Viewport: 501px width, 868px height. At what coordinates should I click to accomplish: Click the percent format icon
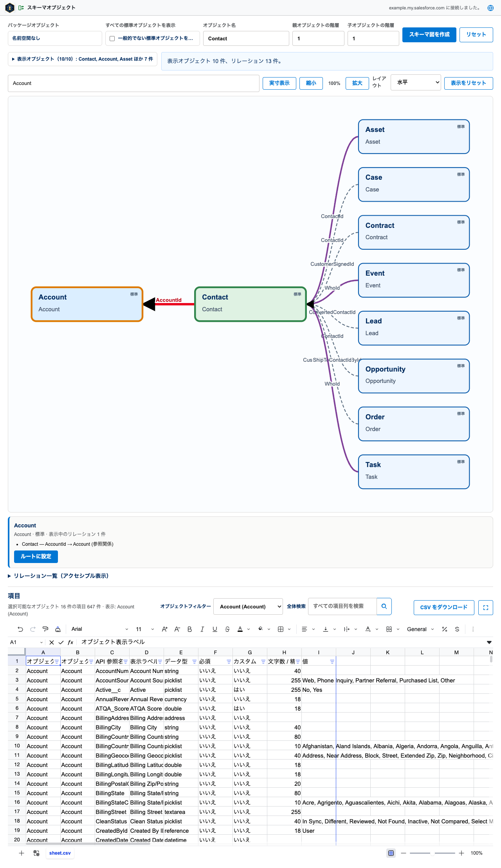pyautogui.click(x=445, y=629)
